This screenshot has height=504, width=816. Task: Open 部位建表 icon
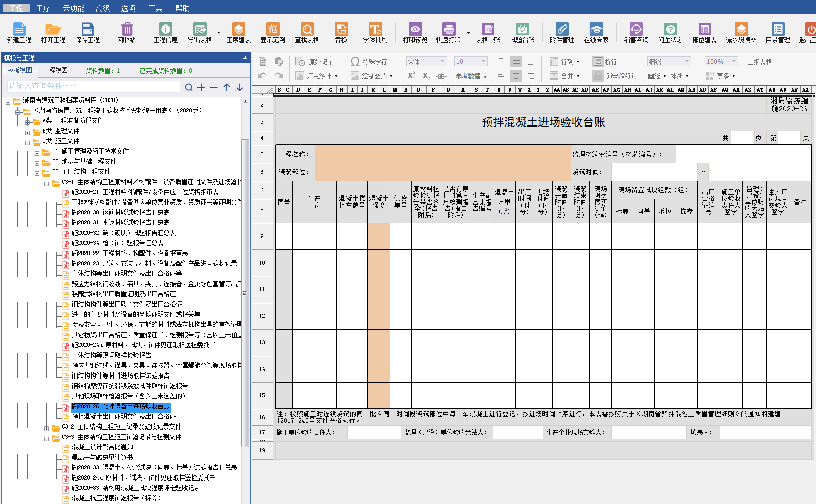[x=704, y=33]
